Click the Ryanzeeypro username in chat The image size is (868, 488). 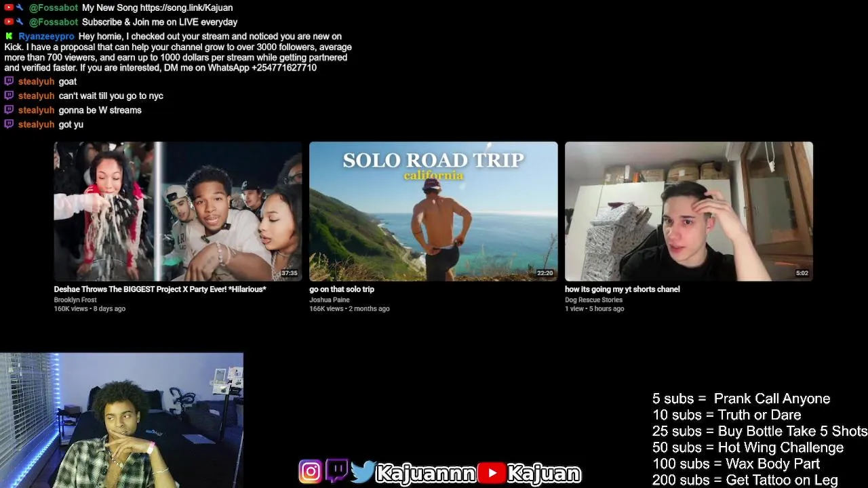click(46, 37)
